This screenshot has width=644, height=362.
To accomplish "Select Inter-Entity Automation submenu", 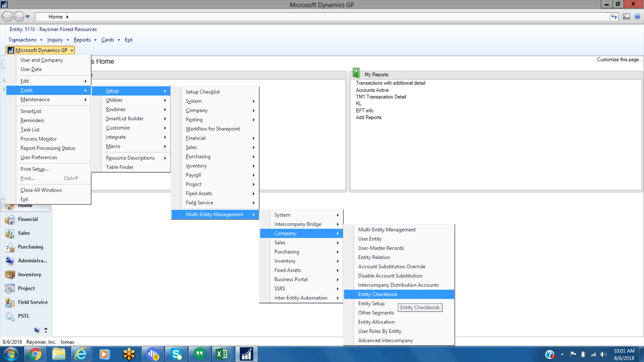I will click(x=301, y=298).
